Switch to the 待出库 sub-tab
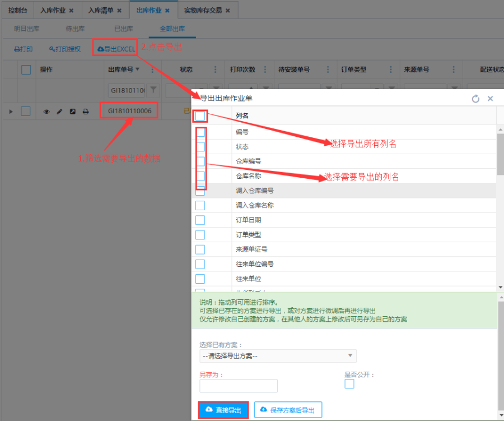The height and width of the screenshot is (421, 504). click(75, 29)
